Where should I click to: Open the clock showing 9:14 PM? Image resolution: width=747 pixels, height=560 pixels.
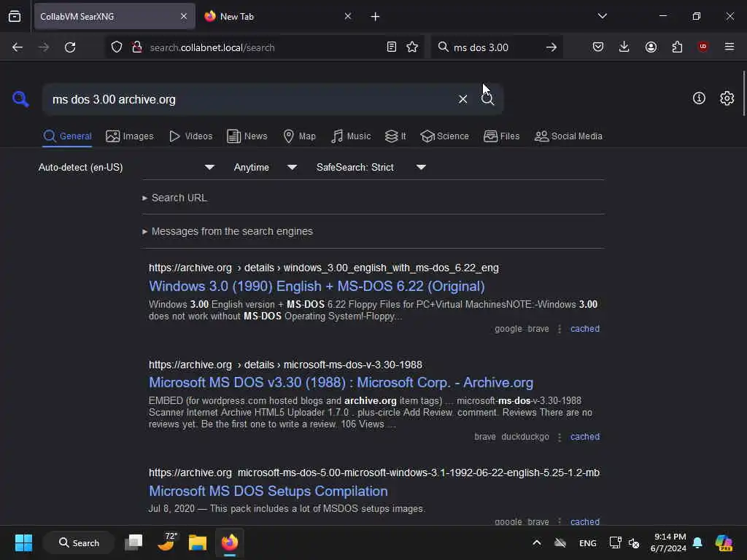(x=669, y=542)
